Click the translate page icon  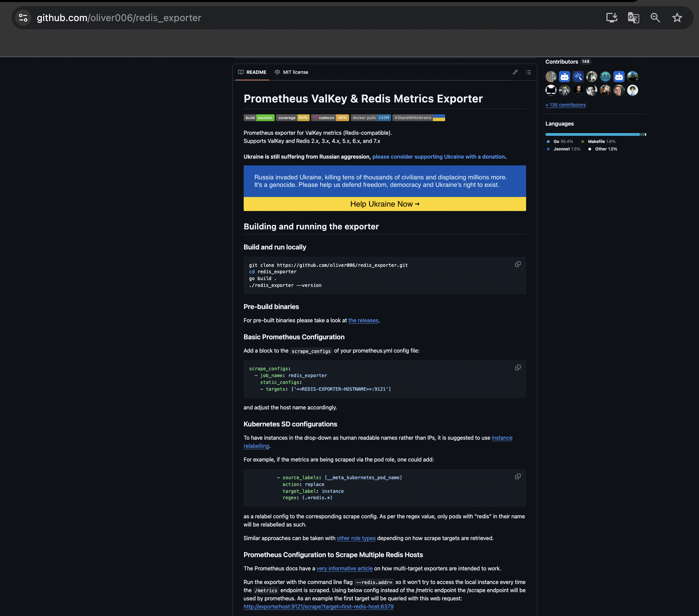coord(633,17)
